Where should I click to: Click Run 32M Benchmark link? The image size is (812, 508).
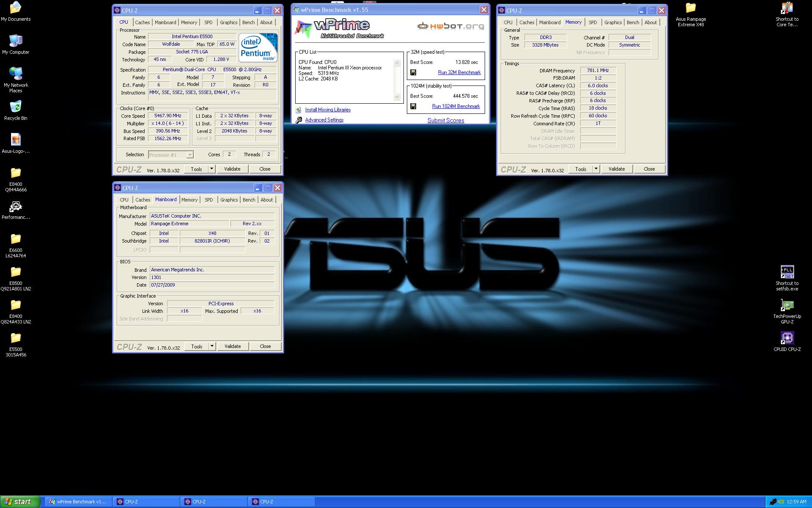pos(459,72)
